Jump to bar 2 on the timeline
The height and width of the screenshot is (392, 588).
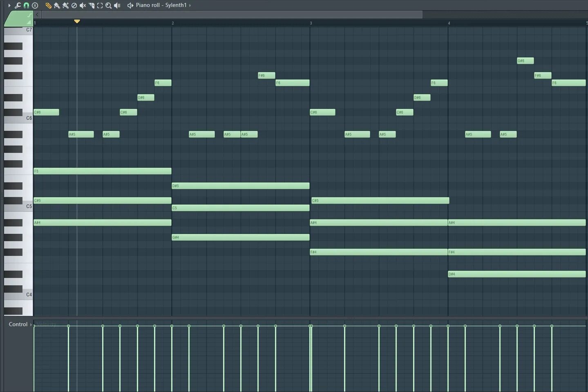[x=173, y=23]
